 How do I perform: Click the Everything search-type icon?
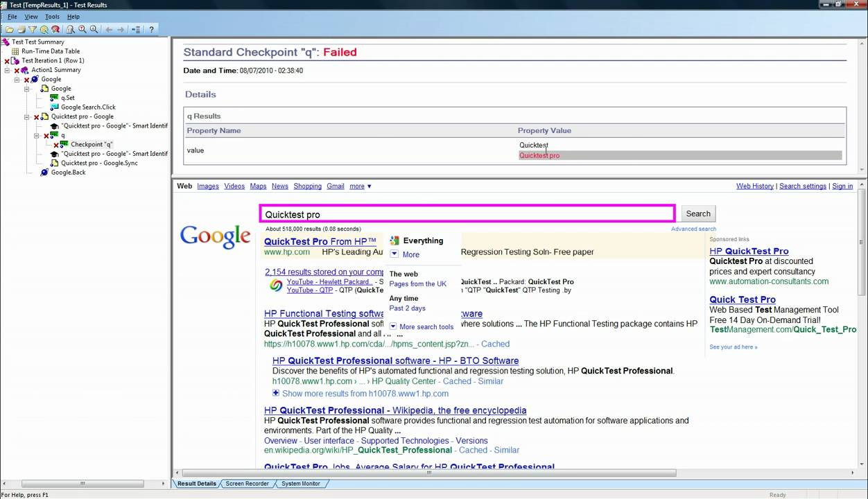point(394,240)
